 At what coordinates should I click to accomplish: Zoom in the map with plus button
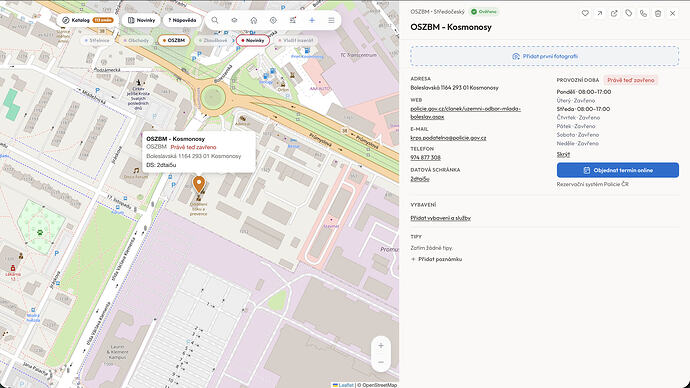coord(381,346)
